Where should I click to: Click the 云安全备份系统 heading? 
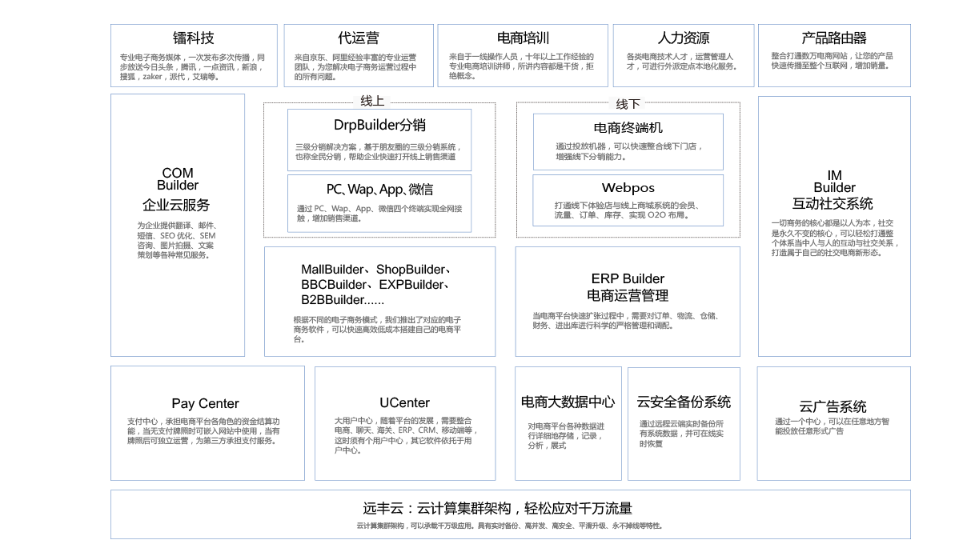pos(684,402)
